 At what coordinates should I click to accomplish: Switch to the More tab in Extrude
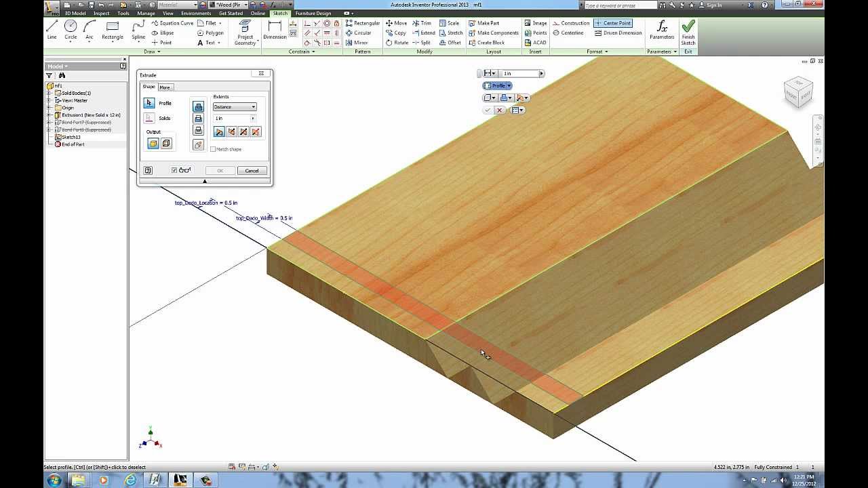click(x=165, y=87)
